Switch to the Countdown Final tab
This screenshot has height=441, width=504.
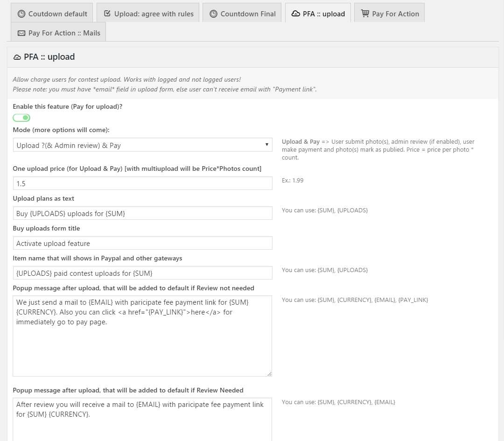243,13
